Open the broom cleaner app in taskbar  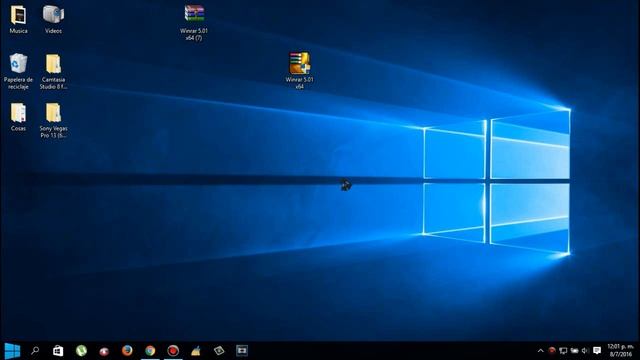coord(196,351)
